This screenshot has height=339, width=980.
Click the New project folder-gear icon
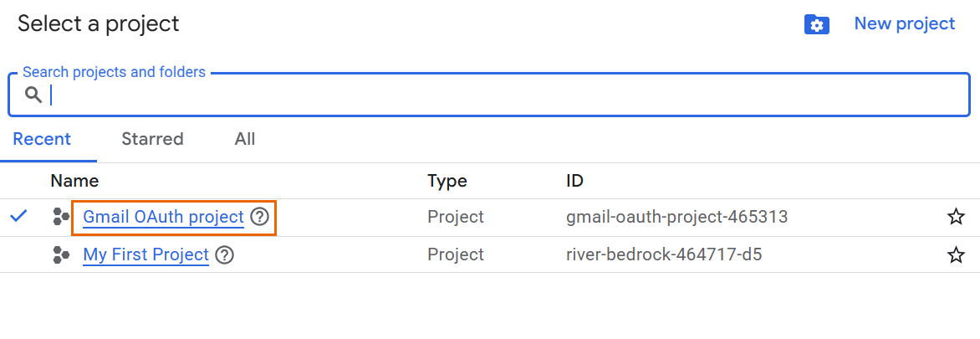816,24
